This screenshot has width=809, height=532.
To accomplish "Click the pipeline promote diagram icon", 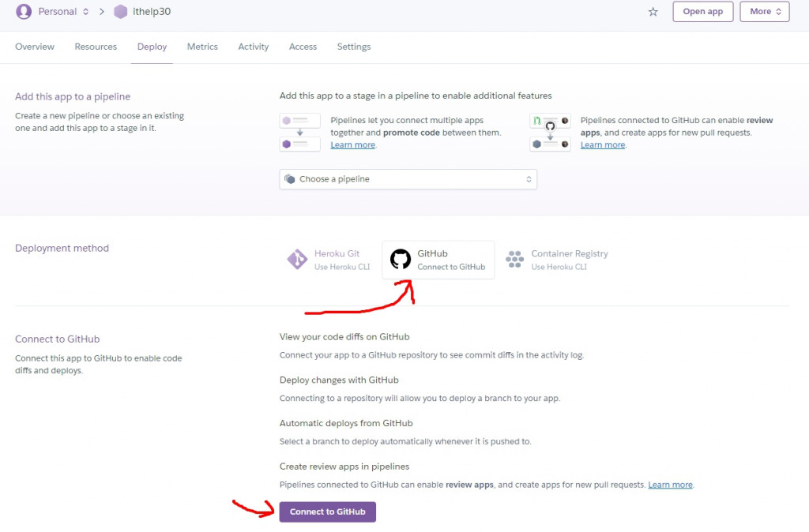I will (x=299, y=133).
